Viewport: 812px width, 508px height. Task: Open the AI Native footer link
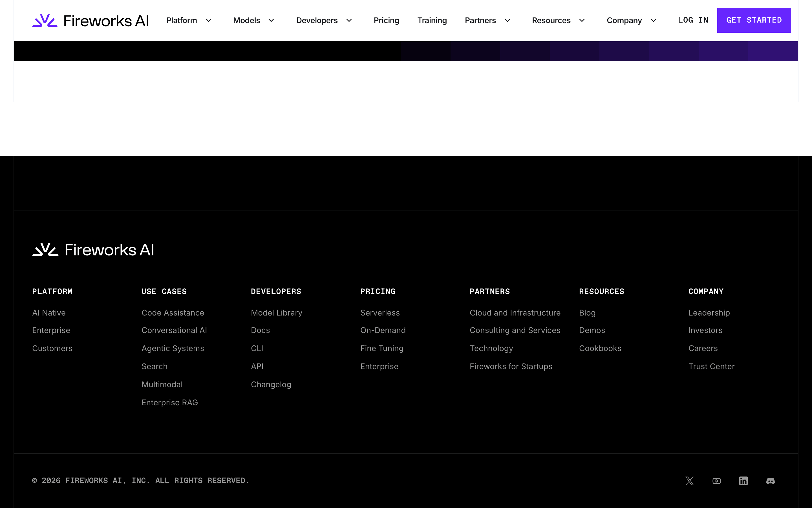pyautogui.click(x=49, y=313)
